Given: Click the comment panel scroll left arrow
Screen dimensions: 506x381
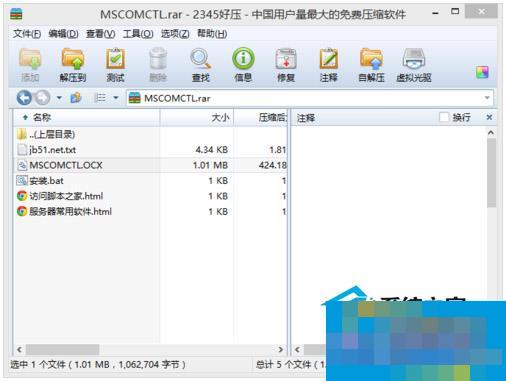Looking at the screenshot, I should coord(297,349).
